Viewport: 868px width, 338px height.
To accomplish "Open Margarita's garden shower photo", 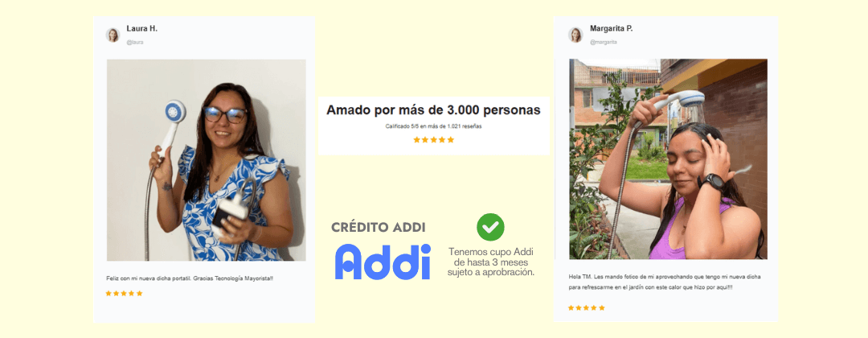I will (668, 159).
